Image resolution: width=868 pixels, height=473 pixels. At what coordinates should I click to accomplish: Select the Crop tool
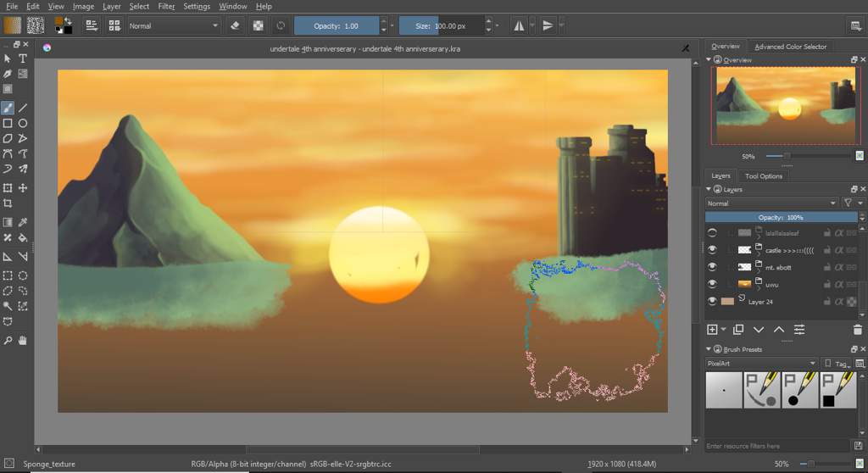click(x=7, y=203)
